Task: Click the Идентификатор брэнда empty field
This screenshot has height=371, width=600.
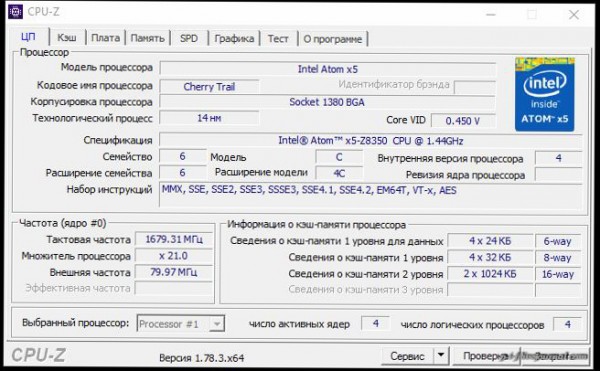Action: (474, 87)
